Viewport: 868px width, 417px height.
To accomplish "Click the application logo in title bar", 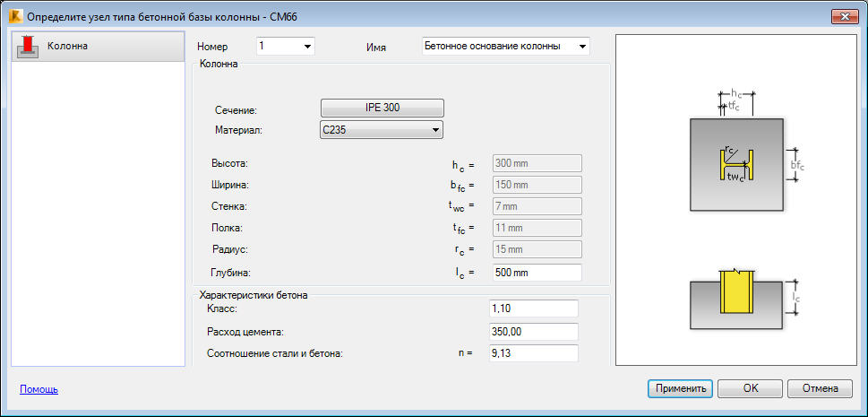I will tap(15, 17).
